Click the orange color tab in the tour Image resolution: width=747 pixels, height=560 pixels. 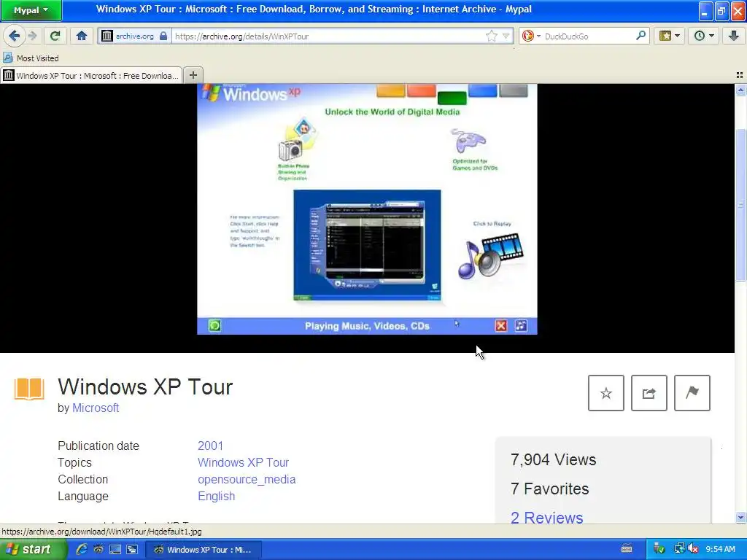point(391,90)
